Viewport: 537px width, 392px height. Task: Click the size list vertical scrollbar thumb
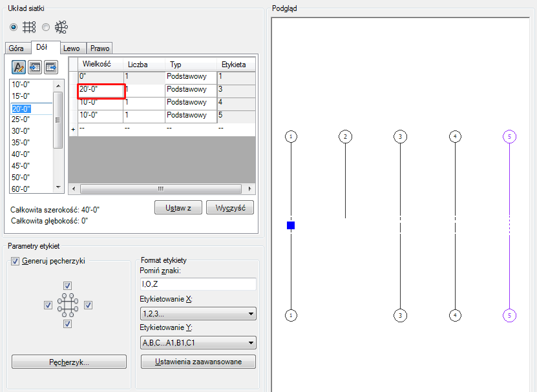tap(58, 120)
